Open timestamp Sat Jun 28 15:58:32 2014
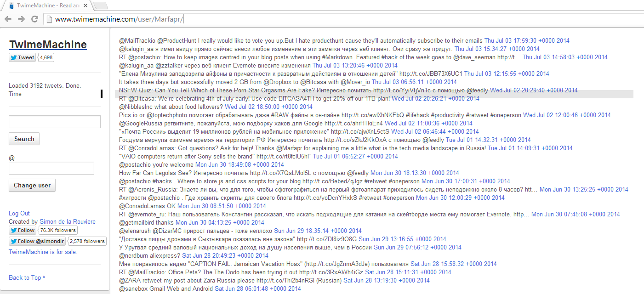The image size is (644, 294). click(x=454, y=264)
